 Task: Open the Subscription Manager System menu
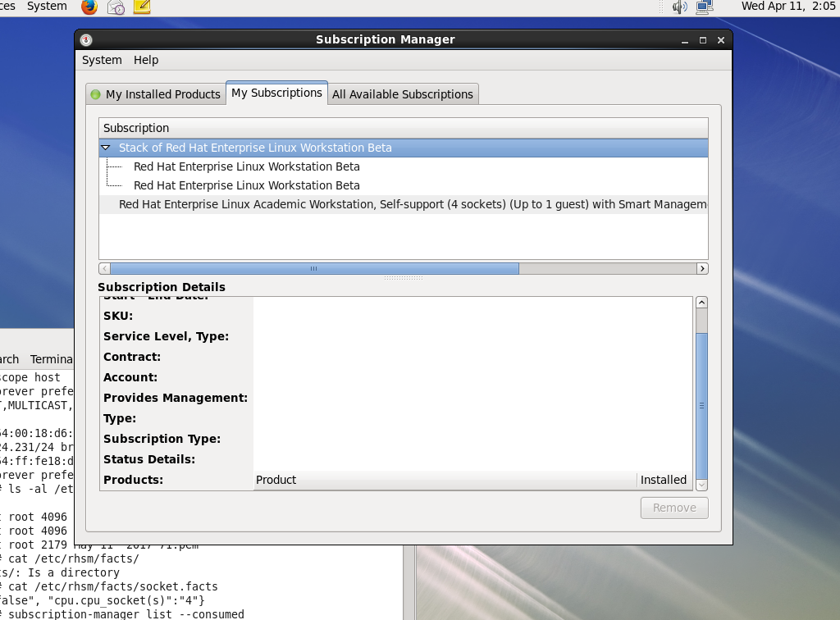pos(102,60)
